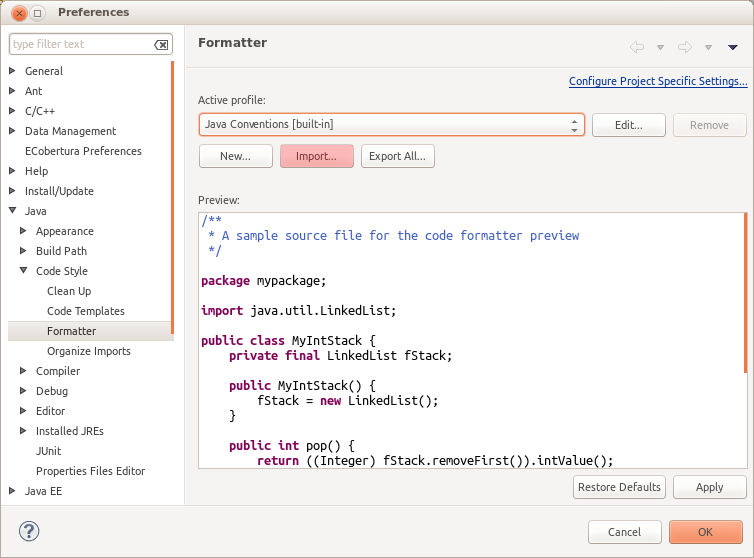Create a profile with New...
The image size is (754, 558).
(236, 156)
